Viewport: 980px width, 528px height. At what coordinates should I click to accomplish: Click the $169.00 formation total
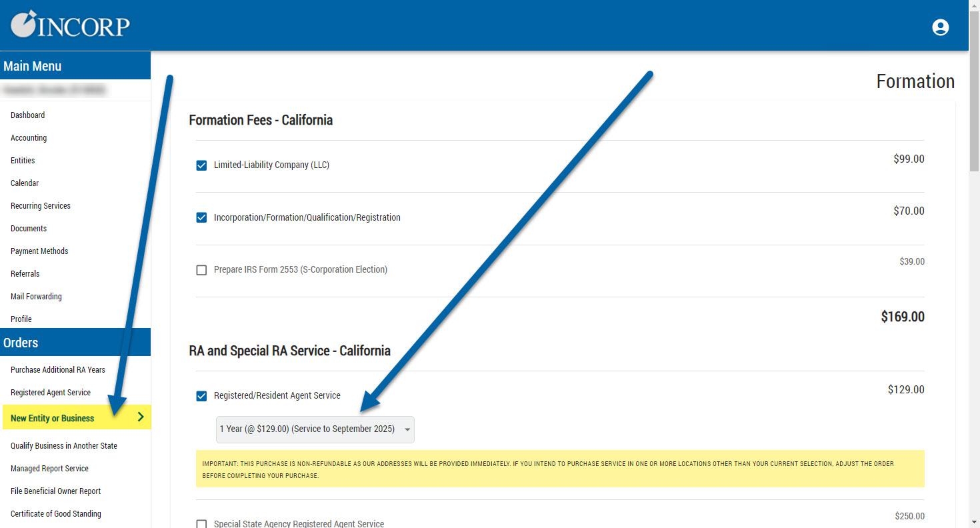[x=903, y=317]
